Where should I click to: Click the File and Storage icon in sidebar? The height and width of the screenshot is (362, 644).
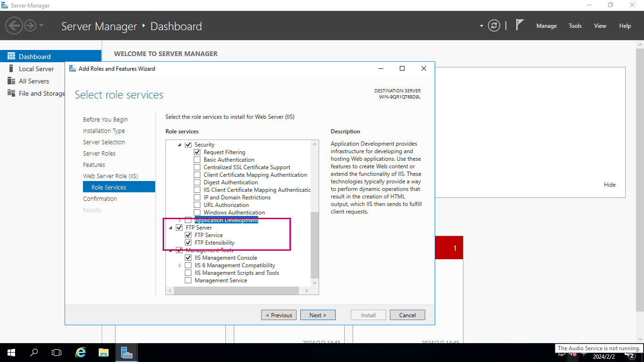tap(11, 93)
